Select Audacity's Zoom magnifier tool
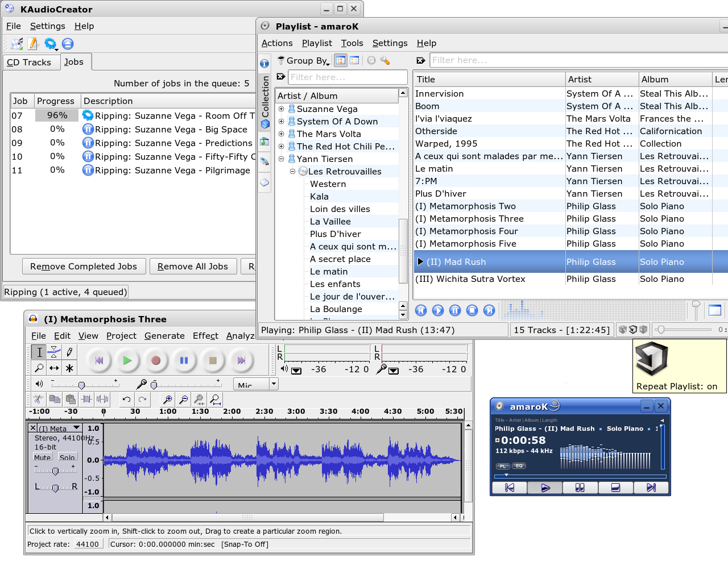 click(x=39, y=368)
